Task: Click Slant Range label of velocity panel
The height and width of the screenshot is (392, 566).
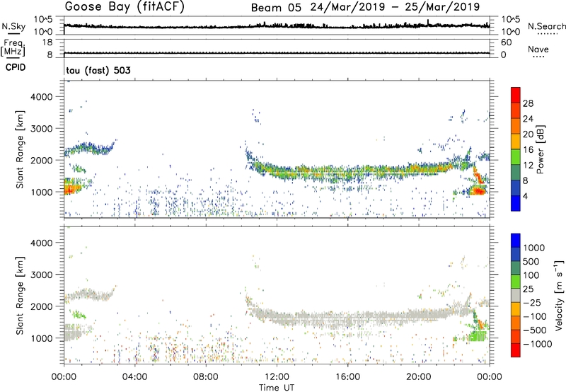Action: [x=20, y=296]
